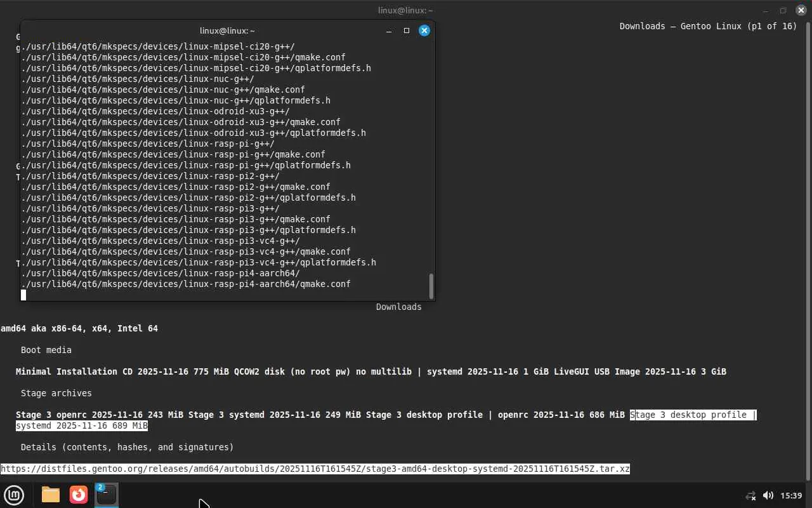The height and width of the screenshot is (508, 812).
Task: Show the calendar from the 15:39 clock
Action: 791,495
